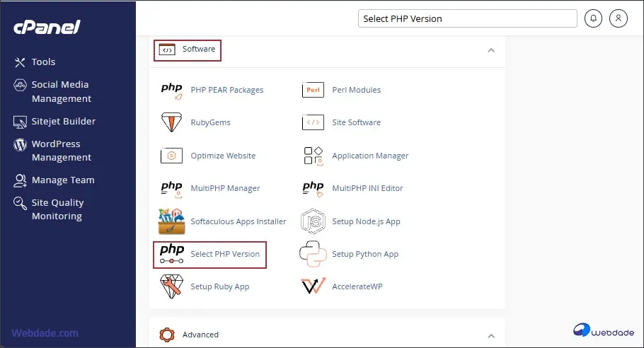Open the Application Manager icon
Image resolution: width=644 pixels, height=348 pixels.
click(x=313, y=156)
